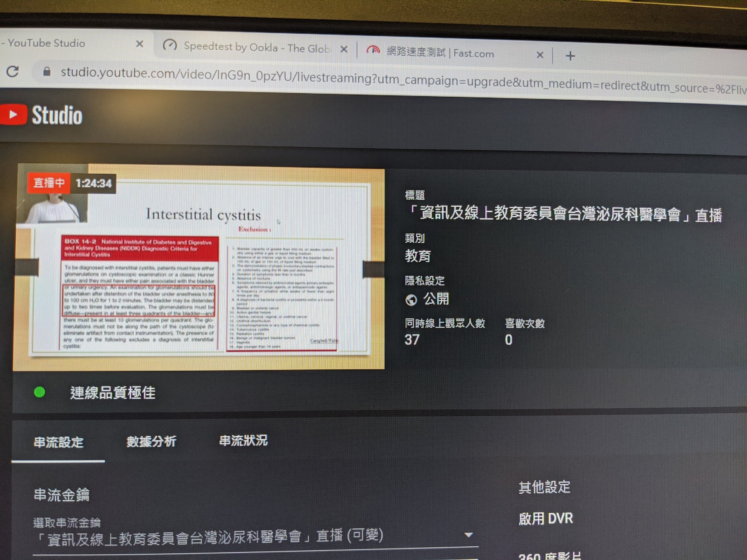Close the Fast.com tab

[x=540, y=55]
